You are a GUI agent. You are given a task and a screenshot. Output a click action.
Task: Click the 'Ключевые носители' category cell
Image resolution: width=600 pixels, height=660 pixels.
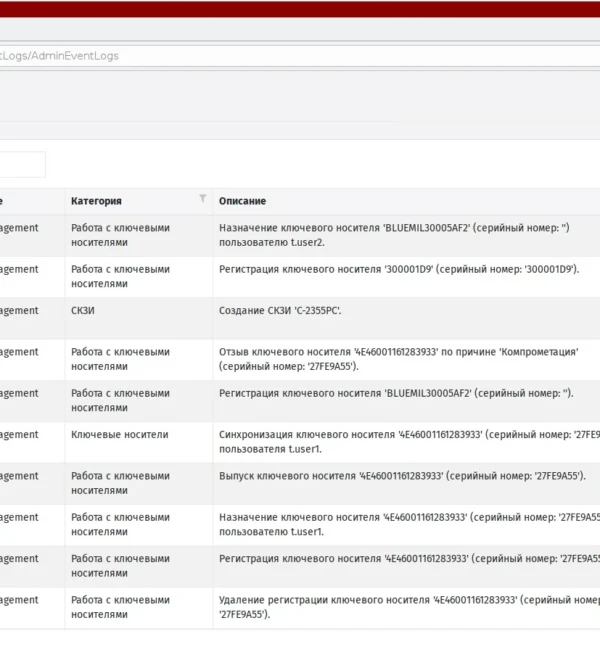pos(120,434)
